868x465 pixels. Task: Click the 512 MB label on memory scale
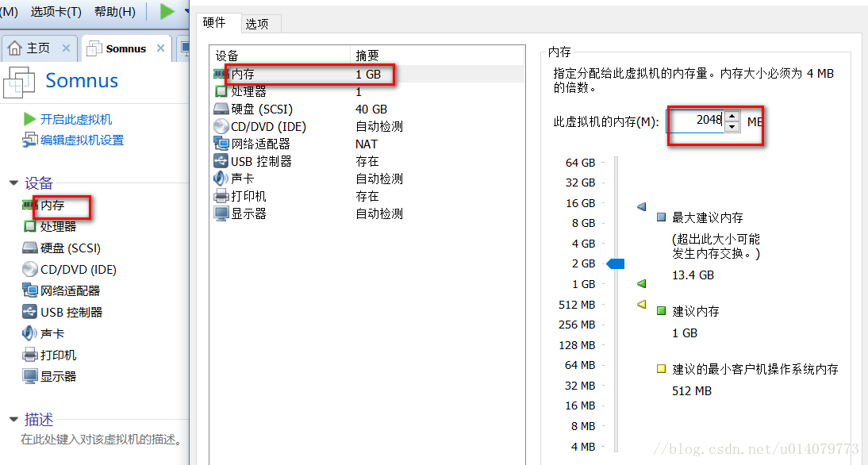[577, 305]
